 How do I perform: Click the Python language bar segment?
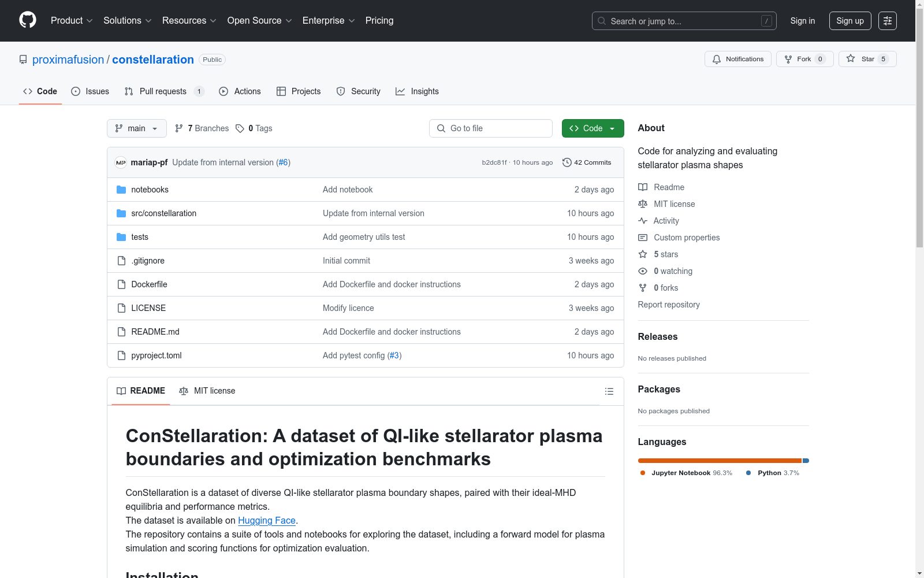[806, 461]
